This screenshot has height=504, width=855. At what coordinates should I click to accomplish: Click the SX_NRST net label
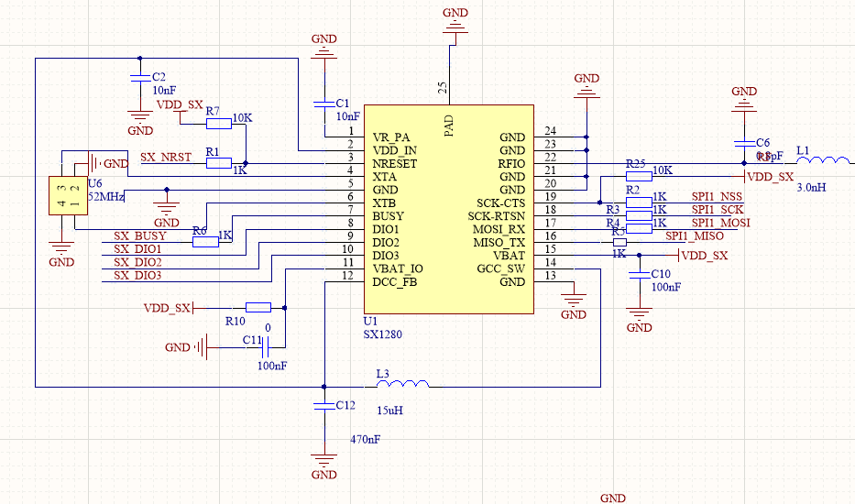pos(166,157)
